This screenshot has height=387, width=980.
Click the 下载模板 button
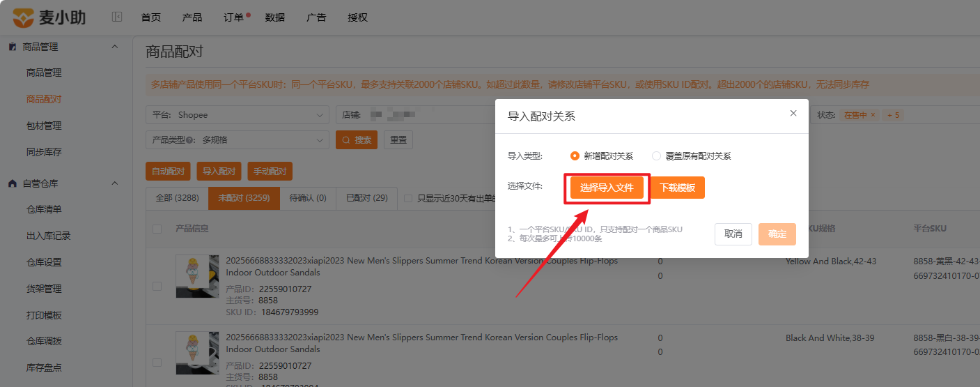(677, 188)
